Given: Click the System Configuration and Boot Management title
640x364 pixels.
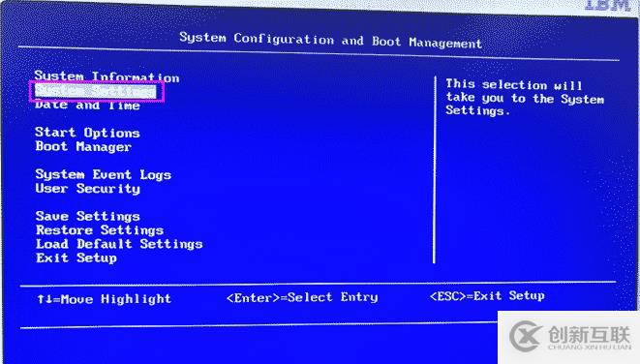Looking at the screenshot, I should tap(330, 40).
